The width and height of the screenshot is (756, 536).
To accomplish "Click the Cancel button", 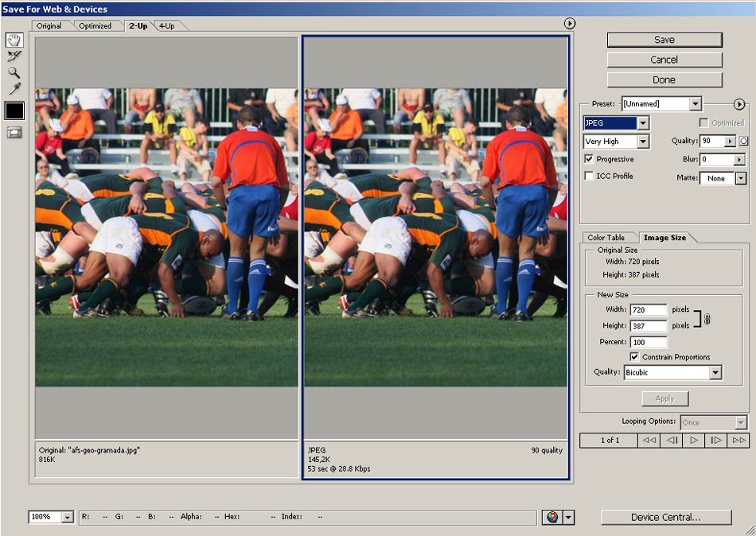I will 664,60.
